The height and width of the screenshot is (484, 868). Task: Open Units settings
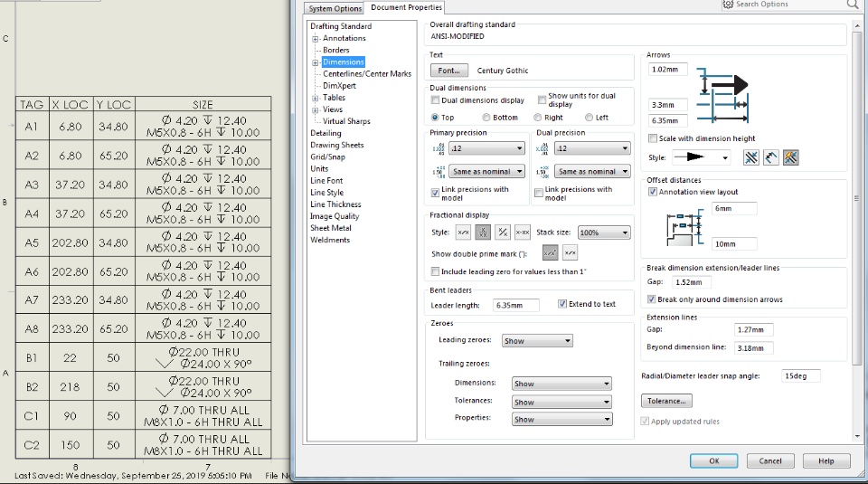pos(319,169)
